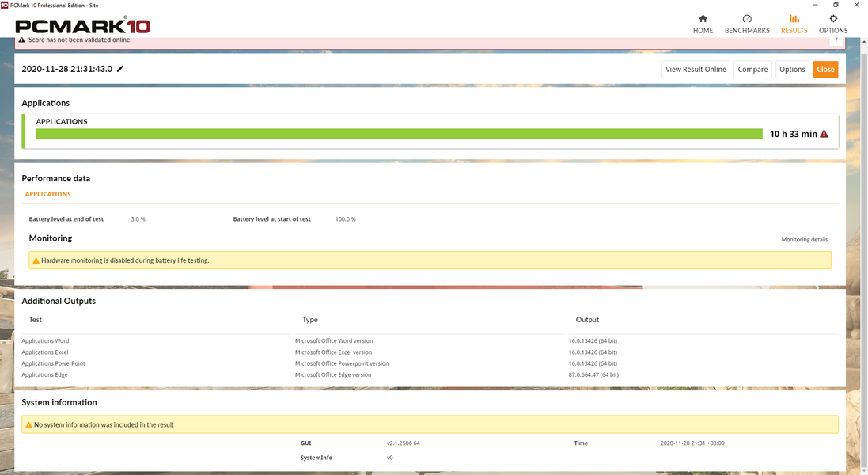Viewport: 868px width, 475px height.
Task: Click the green Applications progress bar
Action: [x=399, y=134]
